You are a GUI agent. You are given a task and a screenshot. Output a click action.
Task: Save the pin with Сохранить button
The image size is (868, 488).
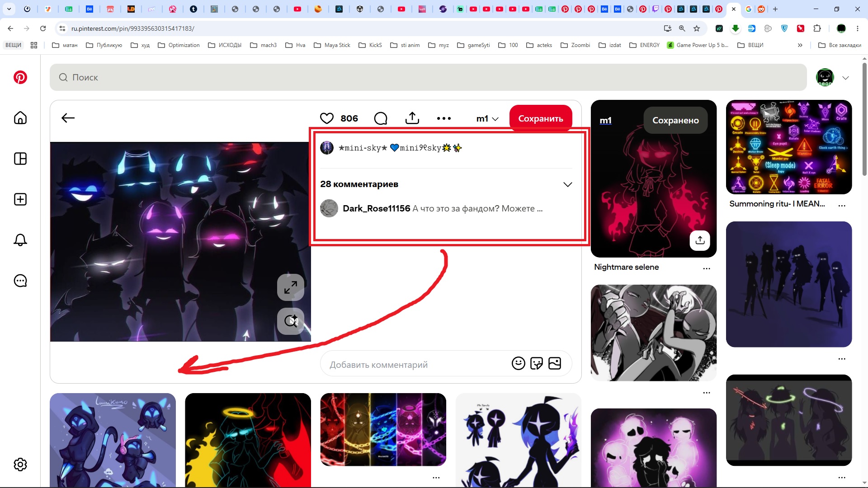pos(541,118)
